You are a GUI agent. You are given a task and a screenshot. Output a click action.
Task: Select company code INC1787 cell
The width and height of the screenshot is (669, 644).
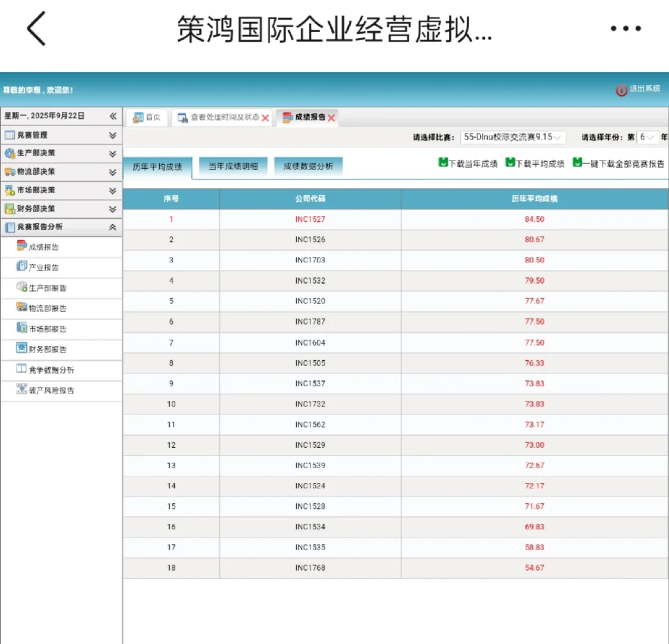310,322
